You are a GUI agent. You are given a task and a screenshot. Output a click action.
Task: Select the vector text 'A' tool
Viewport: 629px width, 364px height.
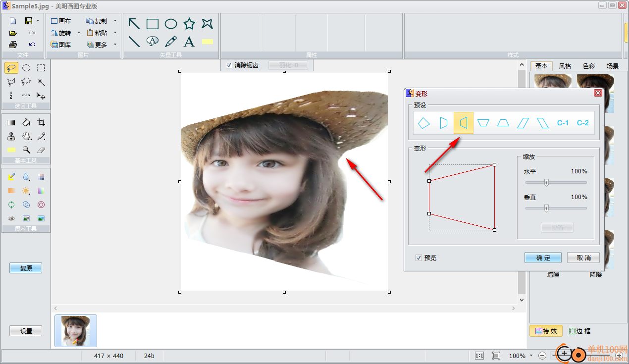tap(189, 42)
